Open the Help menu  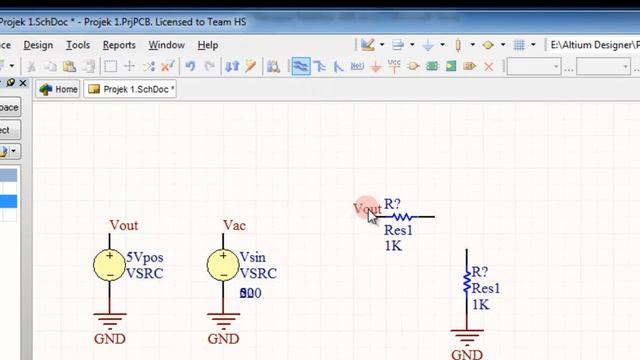click(208, 45)
